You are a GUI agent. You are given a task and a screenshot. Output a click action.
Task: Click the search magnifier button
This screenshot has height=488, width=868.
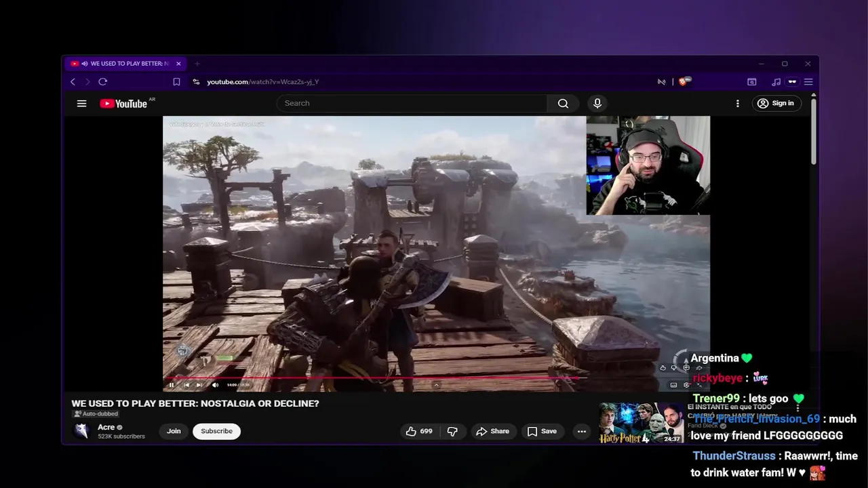coord(563,103)
